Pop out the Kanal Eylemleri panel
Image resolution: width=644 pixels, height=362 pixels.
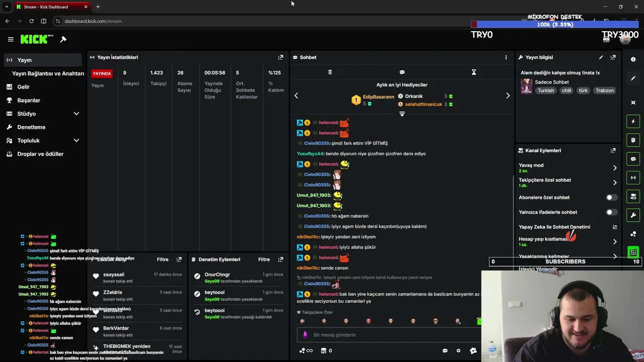tap(613, 150)
